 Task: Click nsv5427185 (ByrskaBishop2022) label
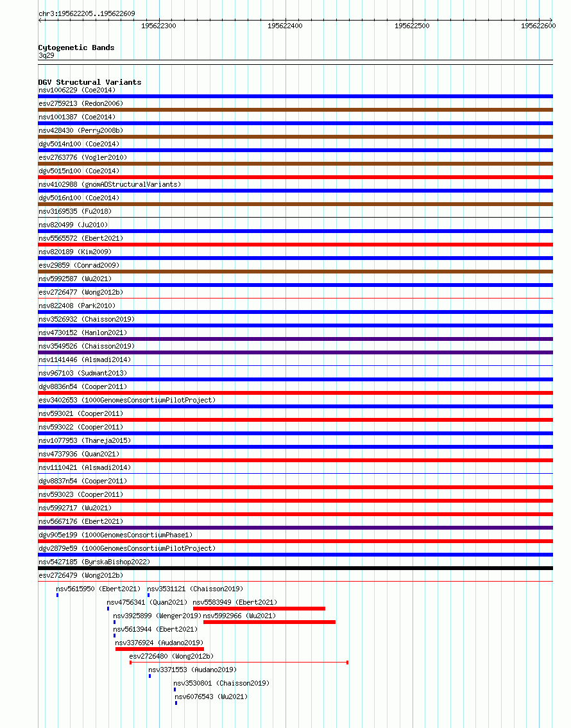[x=94, y=561]
